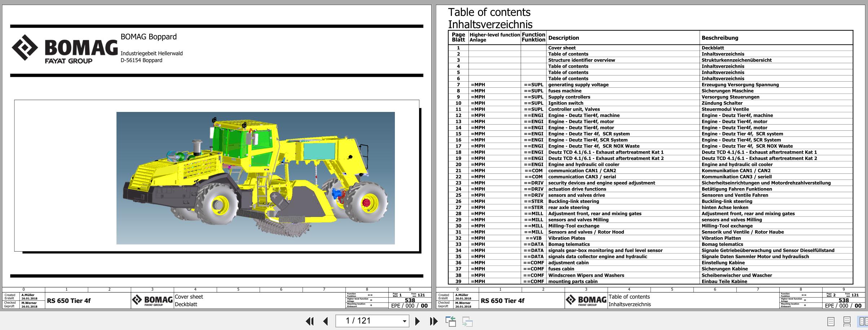868x330 pixels.
Task: Switch to single page view
Action: click(x=830, y=321)
